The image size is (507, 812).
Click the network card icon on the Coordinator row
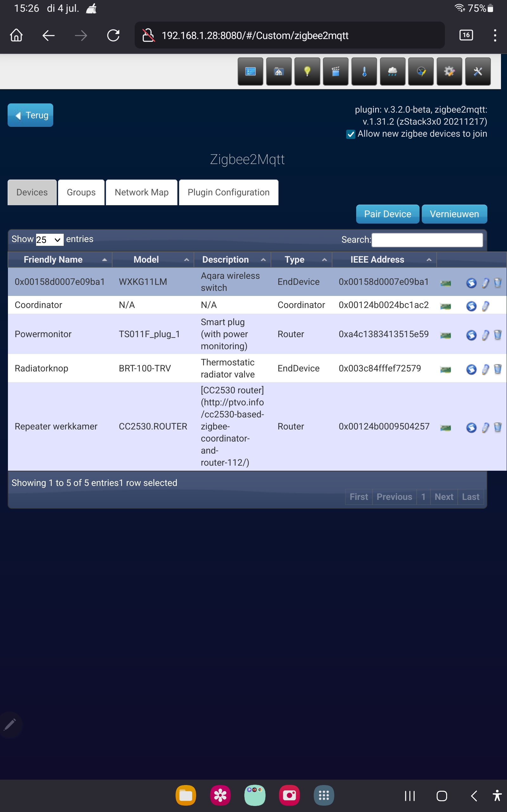tap(445, 306)
